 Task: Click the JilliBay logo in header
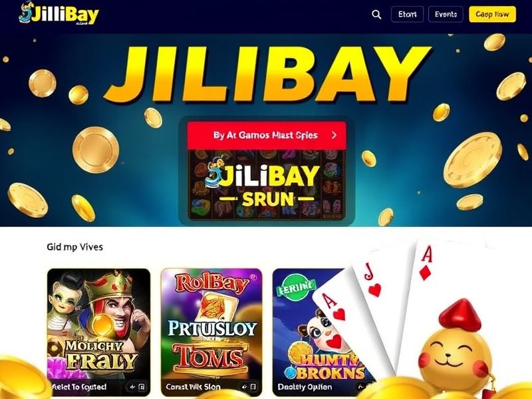tap(59, 13)
